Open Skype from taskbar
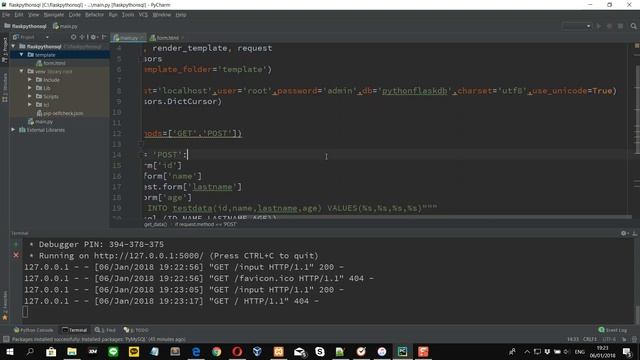The image size is (640, 360). [x=320, y=351]
